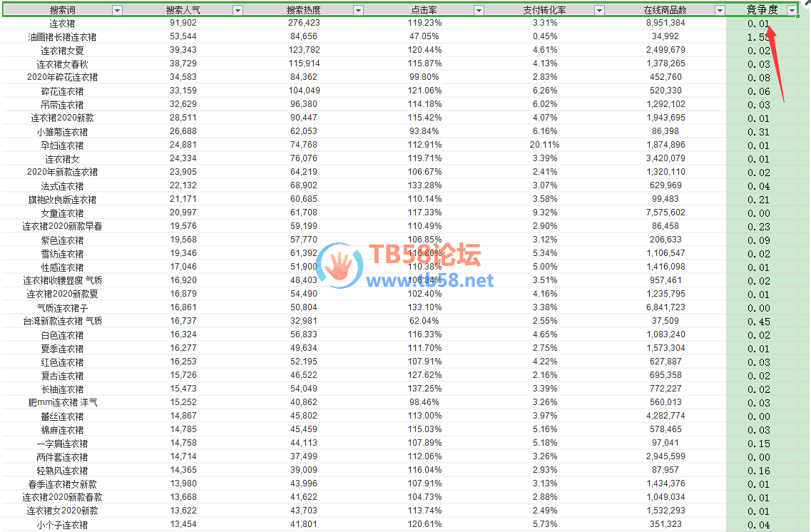Expand the 支付转化率 filter arrow
Image resolution: width=811 pixels, height=532 pixels.
pyautogui.click(x=599, y=10)
